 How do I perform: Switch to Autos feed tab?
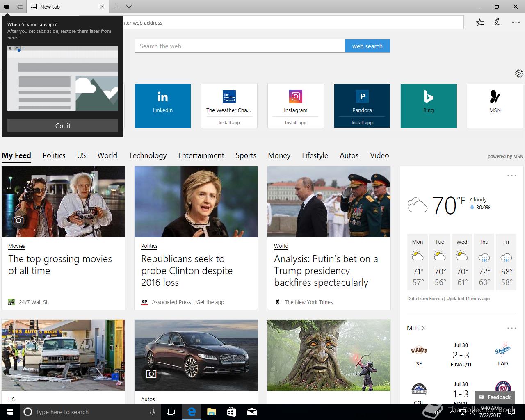[349, 155]
